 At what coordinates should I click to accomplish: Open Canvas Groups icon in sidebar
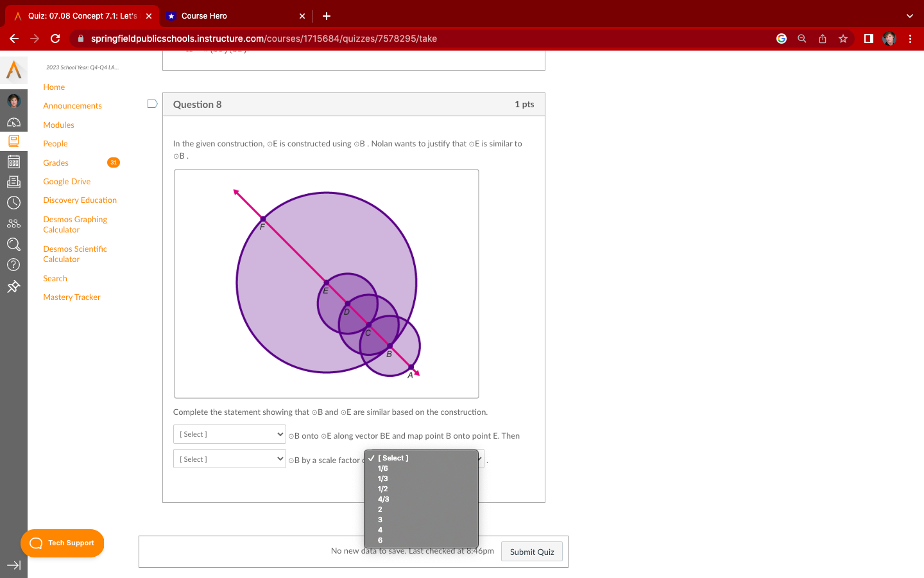pos(13,223)
